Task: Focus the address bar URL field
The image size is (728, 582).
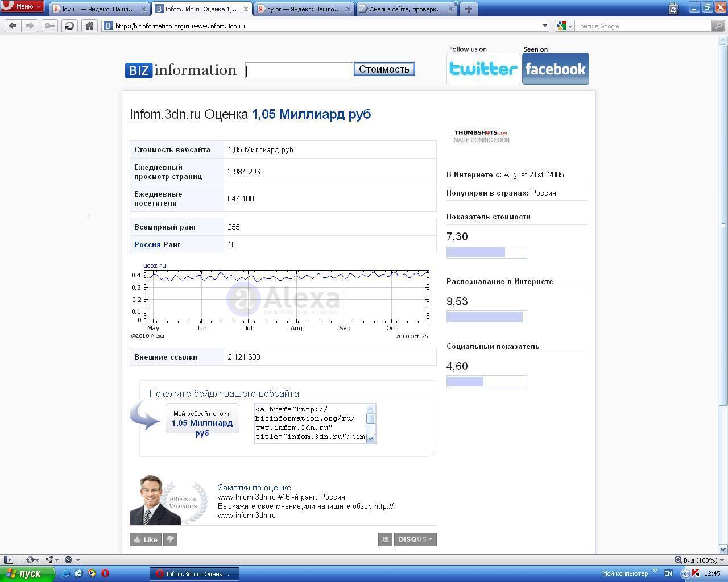Action: [x=326, y=26]
